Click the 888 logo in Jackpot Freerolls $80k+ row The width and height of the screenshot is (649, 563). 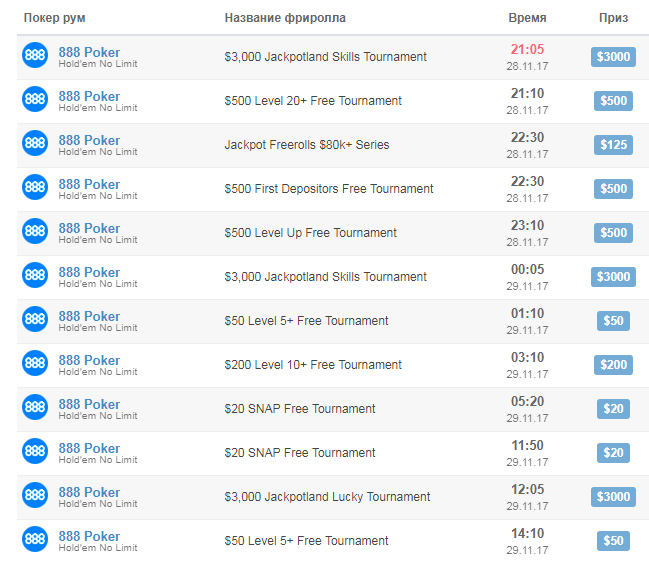tap(35, 145)
